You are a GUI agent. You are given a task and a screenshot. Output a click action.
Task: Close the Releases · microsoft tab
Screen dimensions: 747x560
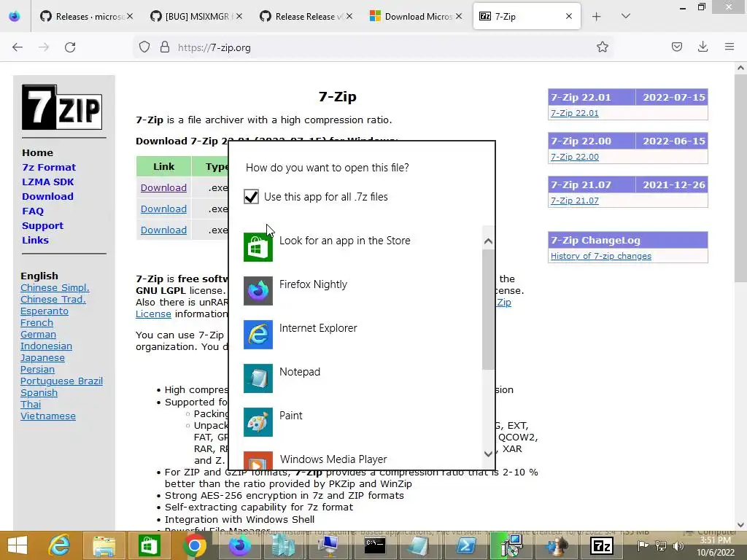pos(130,17)
